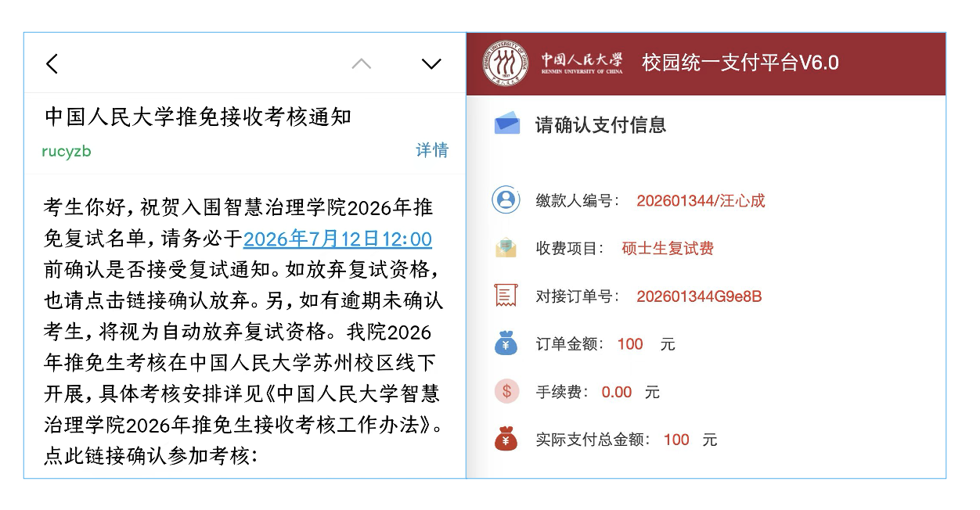
Task: Expand the previous message with the up chevron
Action: coord(361,63)
